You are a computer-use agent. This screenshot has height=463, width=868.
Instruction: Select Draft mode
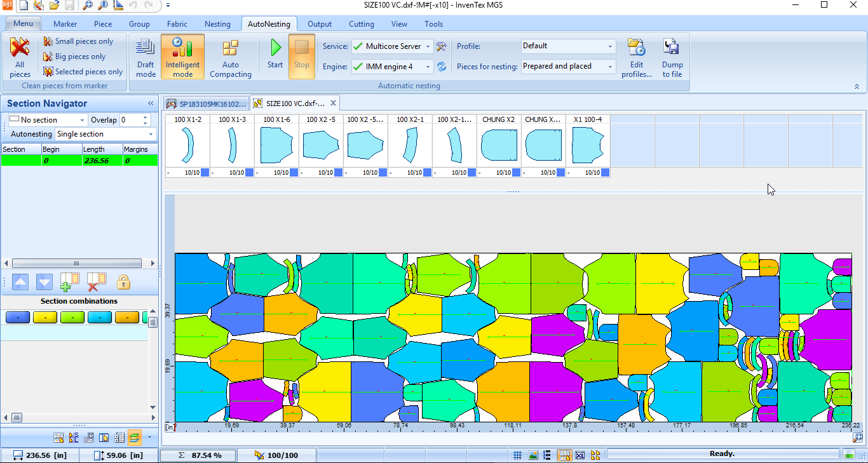[x=146, y=57]
